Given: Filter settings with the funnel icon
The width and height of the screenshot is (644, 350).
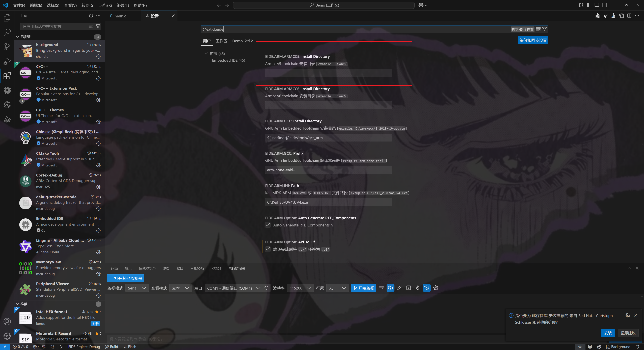Looking at the screenshot, I should tap(544, 29).
